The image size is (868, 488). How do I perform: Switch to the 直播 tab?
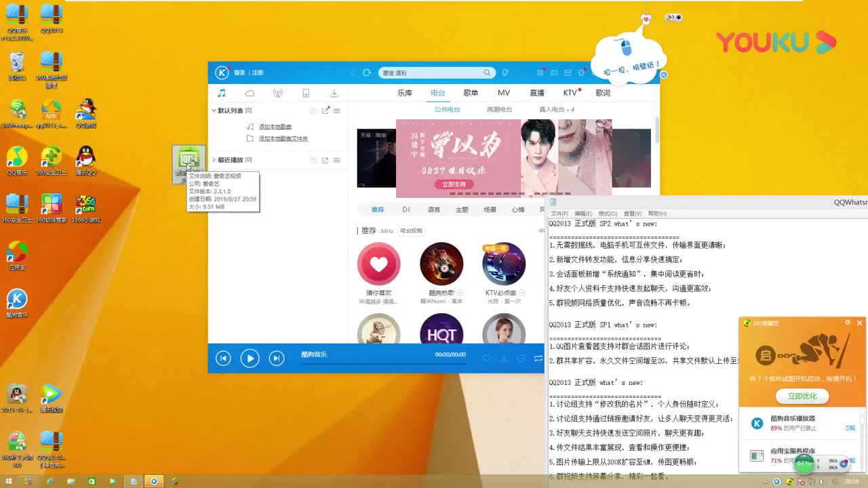537,93
